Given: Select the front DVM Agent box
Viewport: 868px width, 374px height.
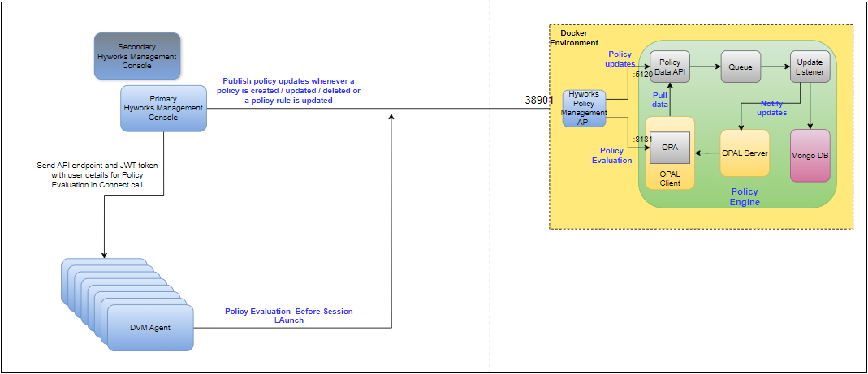Looking at the screenshot, I should tap(150, 327).
